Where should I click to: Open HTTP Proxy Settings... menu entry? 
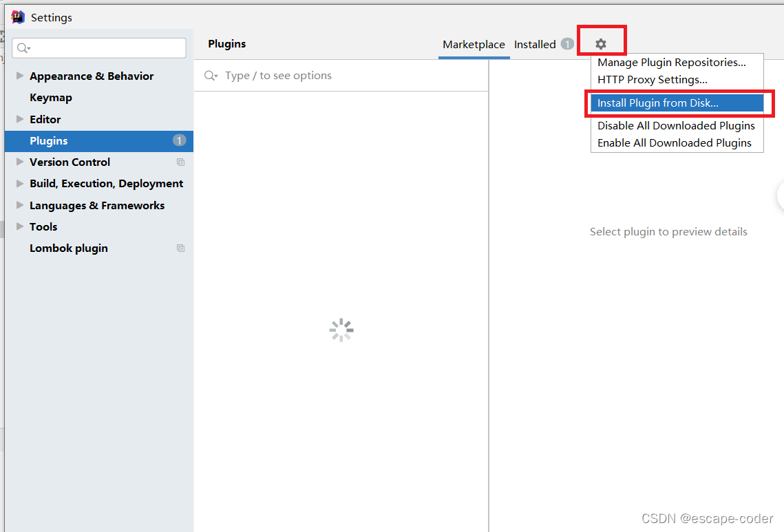coord(652,80)
